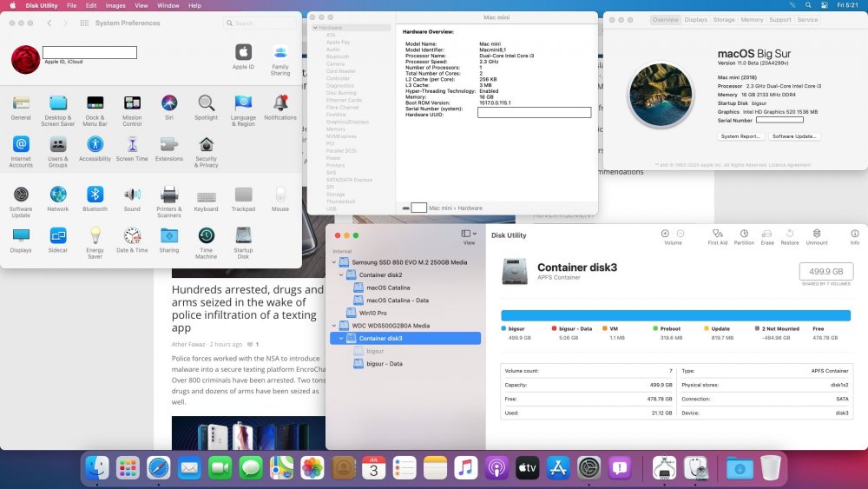Click the Restore toolbar icon
Image resolution: width=868 pixels, height=489 pixels.
pyautogui.click(x=790, y=237)
